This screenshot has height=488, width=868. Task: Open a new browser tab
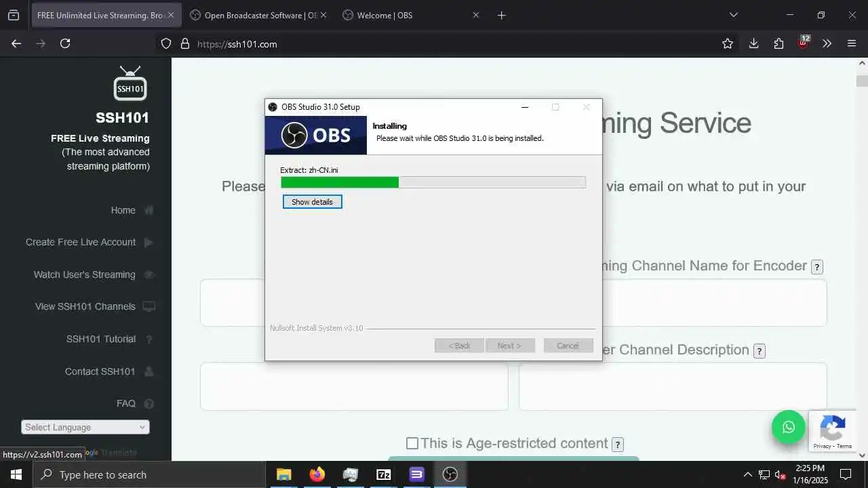(501, 15)
